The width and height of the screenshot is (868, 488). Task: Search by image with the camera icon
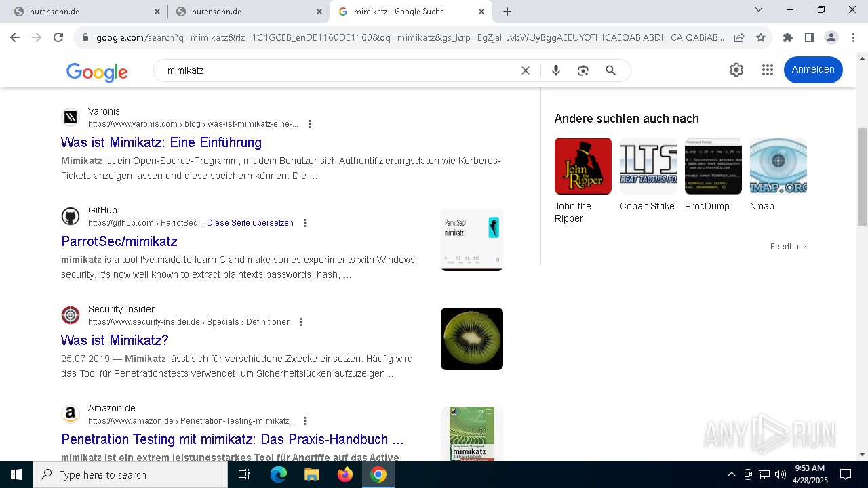[583, 70]
